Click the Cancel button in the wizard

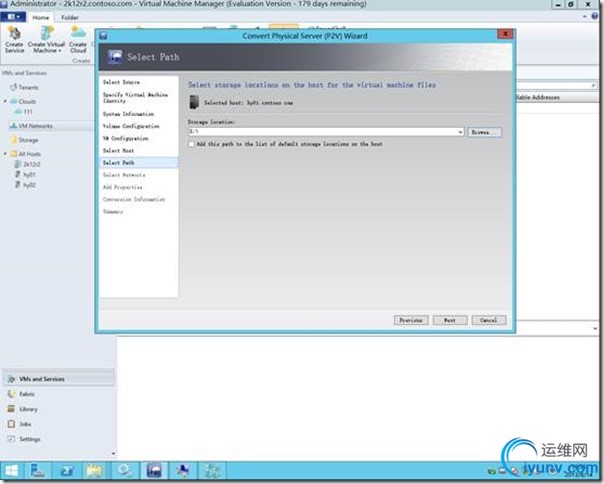[x=489, y=320]
